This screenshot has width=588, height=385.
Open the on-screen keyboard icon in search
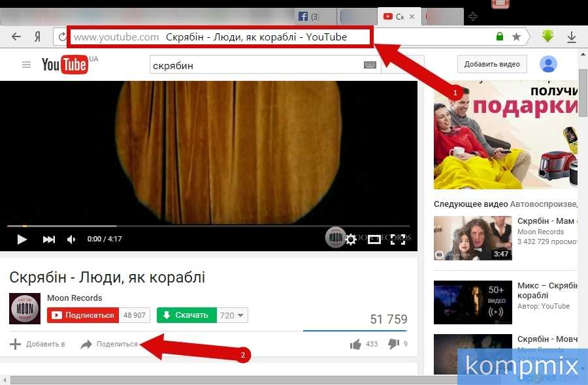pos(370,65)
